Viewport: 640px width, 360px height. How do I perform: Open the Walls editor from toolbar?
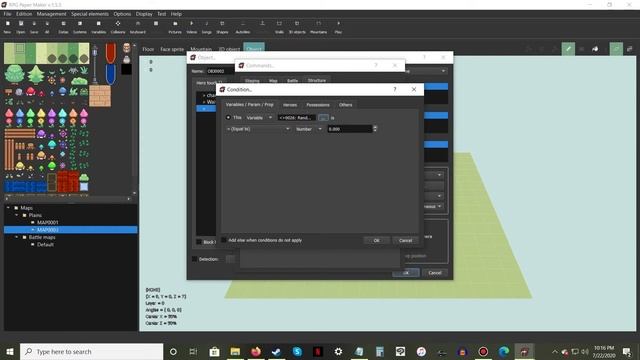click(279, 27)
